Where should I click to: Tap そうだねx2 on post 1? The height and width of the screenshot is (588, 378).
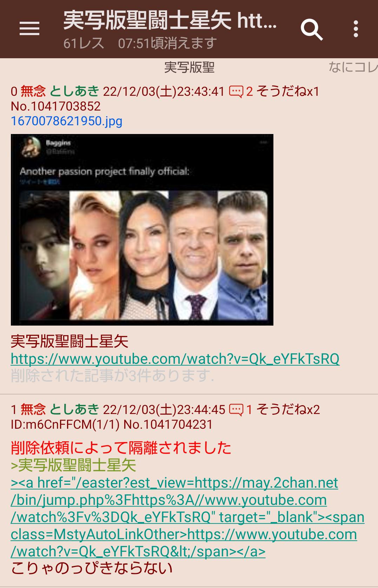[x=288, y=409]
